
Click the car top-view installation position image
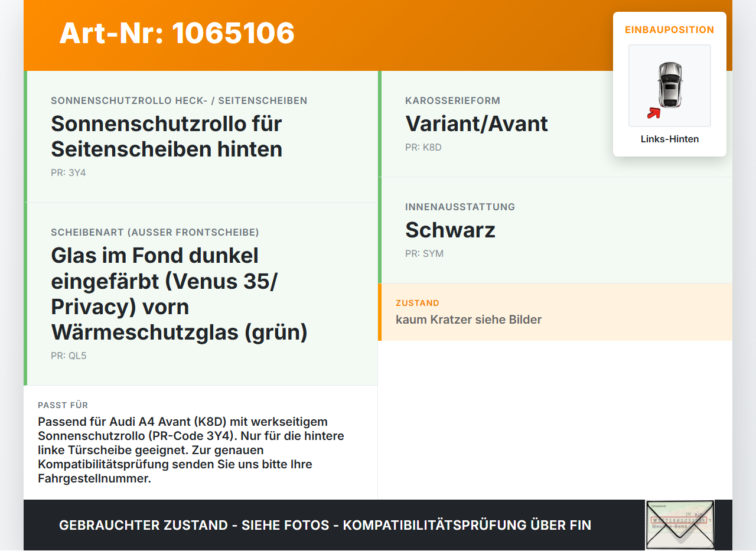670,86
